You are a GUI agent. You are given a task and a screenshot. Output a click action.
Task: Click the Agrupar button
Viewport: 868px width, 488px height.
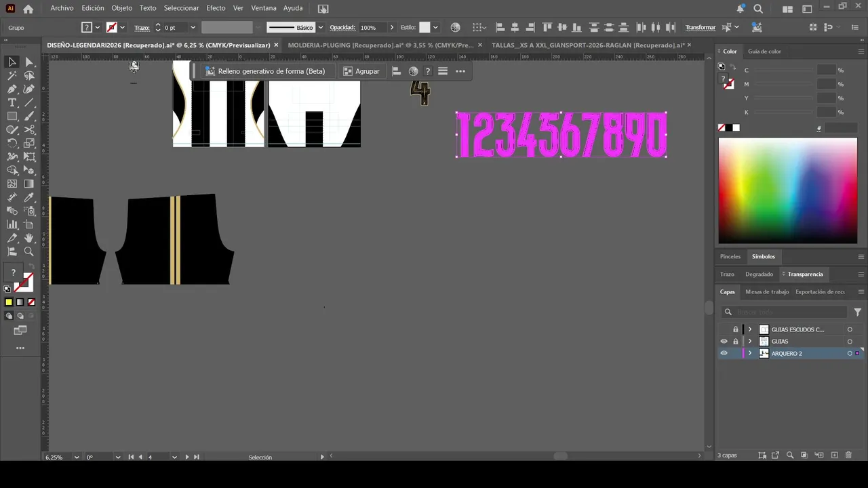[x=361, y=71]
